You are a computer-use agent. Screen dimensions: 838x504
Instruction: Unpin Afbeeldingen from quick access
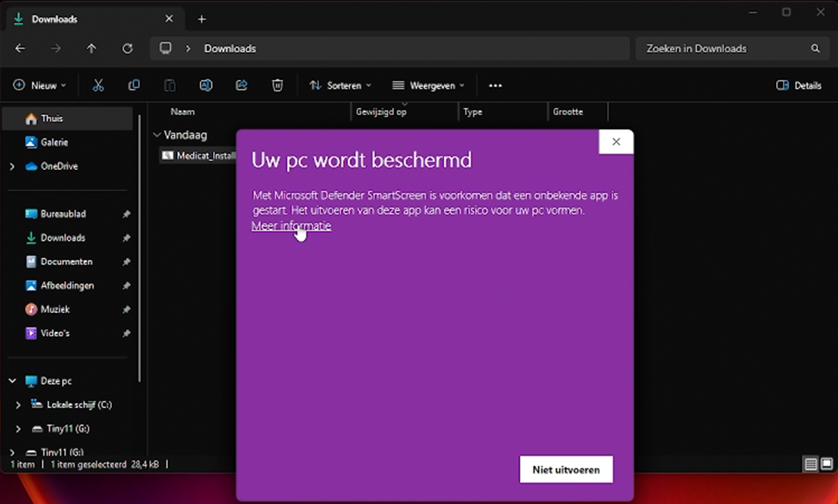(126, 286)
